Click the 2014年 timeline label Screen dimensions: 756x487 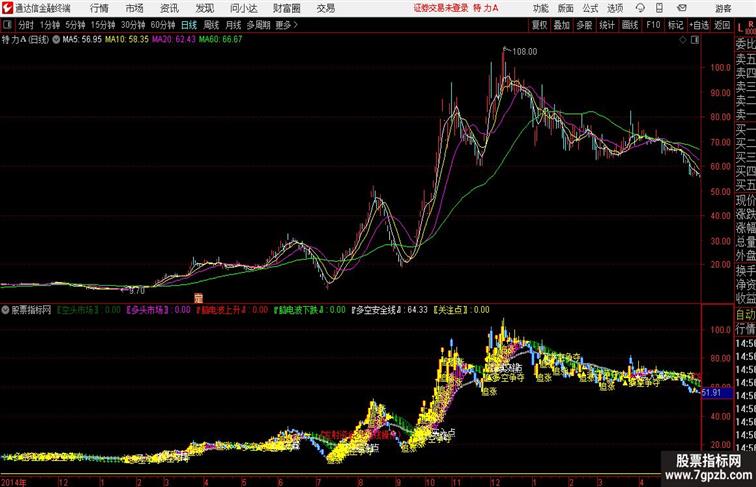[x=14, y=482]
